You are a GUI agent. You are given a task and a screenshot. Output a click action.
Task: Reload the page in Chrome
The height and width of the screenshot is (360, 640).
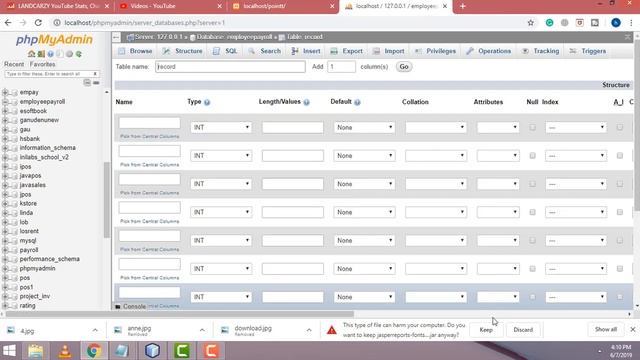point(38,23)
